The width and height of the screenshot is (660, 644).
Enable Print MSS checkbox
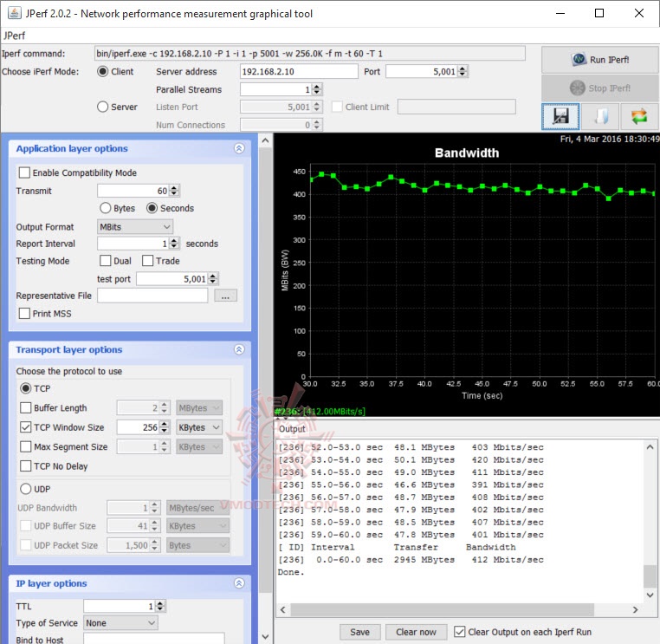(24, 314)
